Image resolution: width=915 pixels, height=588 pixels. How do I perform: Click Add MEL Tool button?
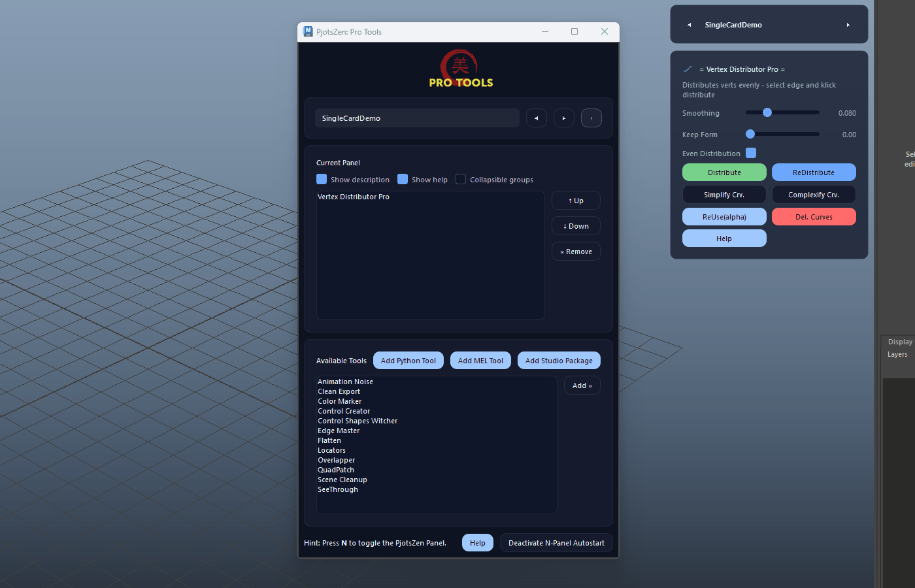click(480, 361)
